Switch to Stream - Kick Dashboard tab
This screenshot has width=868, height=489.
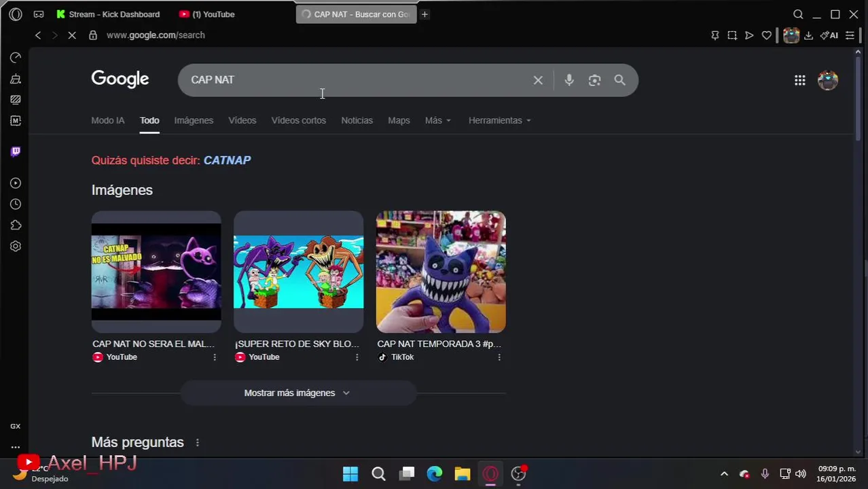pos(108,14)
